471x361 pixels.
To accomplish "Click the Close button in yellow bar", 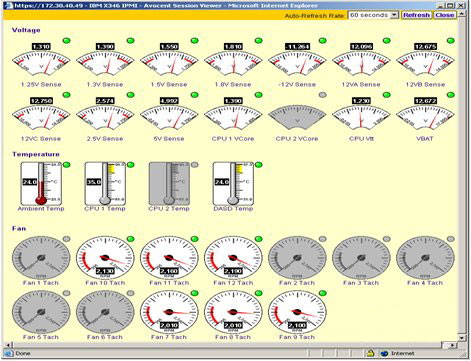I will coord(444,15).
